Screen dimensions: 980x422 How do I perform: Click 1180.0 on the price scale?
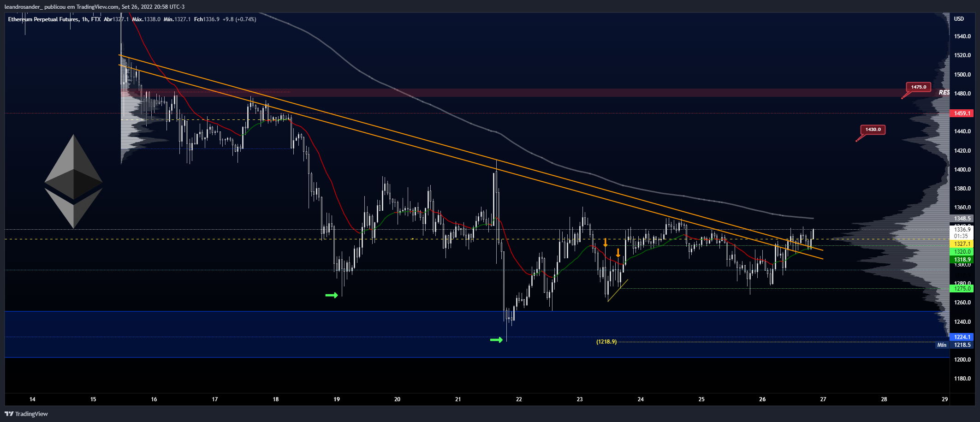coord(962,379)
